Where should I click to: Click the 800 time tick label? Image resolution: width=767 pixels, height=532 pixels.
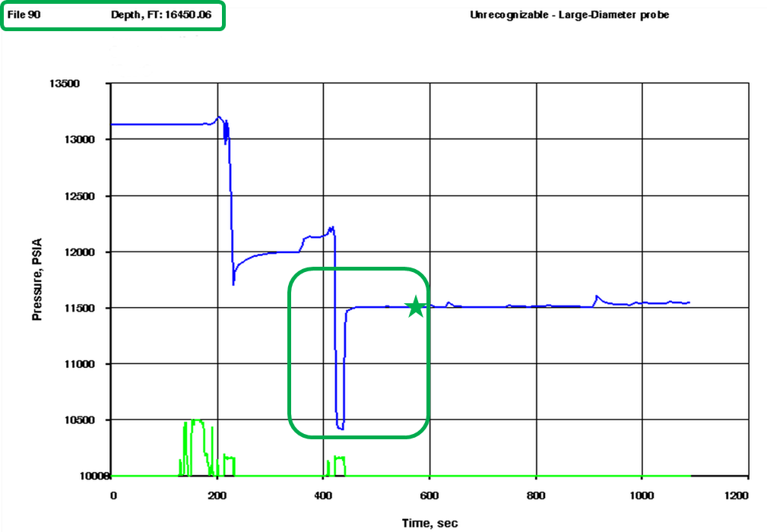pyautogui.click(x=536, y=496)
